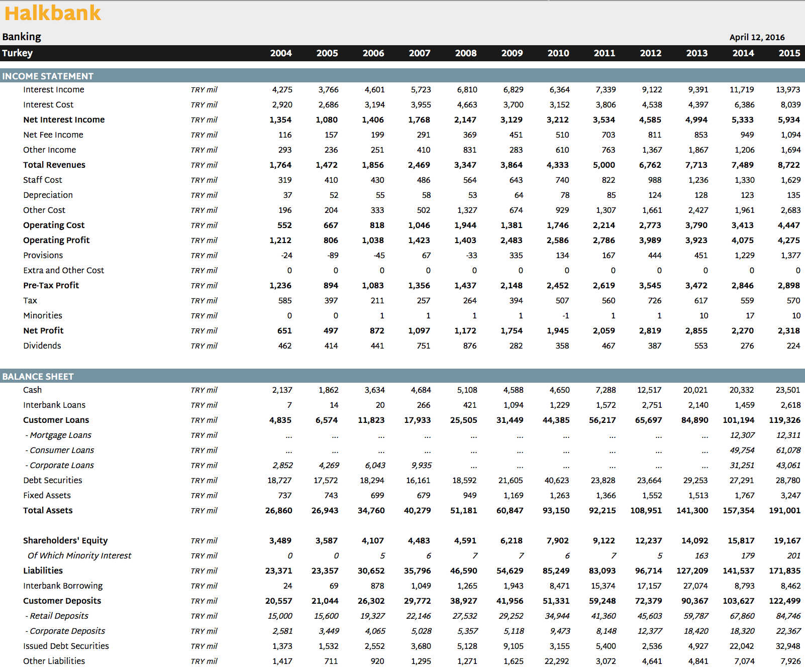Select the '- Retail Deposits' row label
This screenshot has height=672, width=805.
[x=57, y=616]
